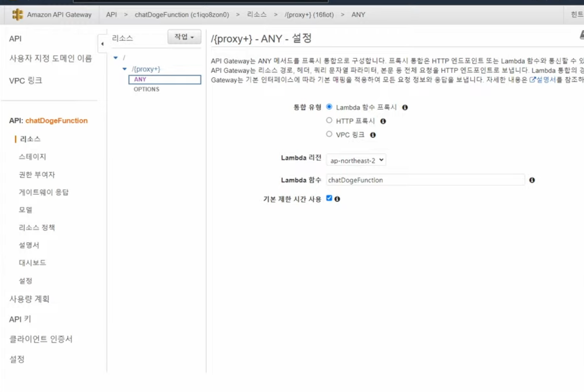
Task: Open the 작업 actions dropdown
Action: click(x=184, y=37)
